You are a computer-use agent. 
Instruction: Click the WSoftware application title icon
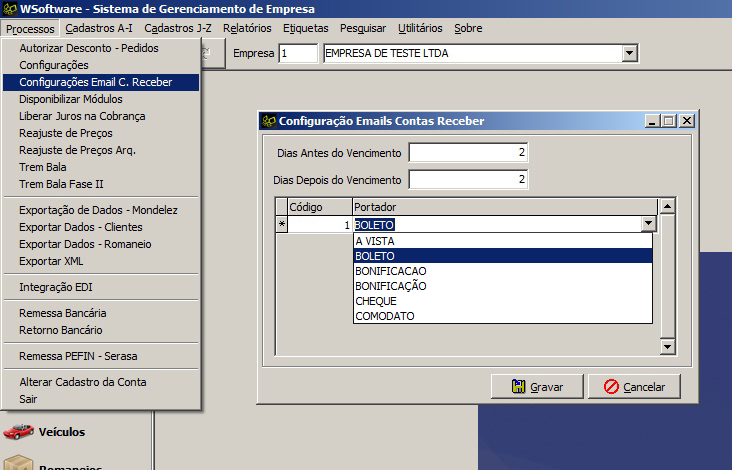[x=9, y=9]
